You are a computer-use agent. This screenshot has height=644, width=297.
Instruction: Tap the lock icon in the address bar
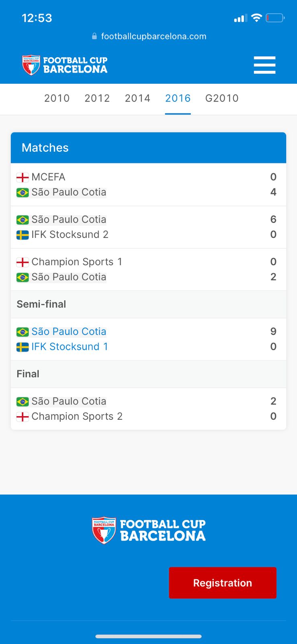coord(94,36)
